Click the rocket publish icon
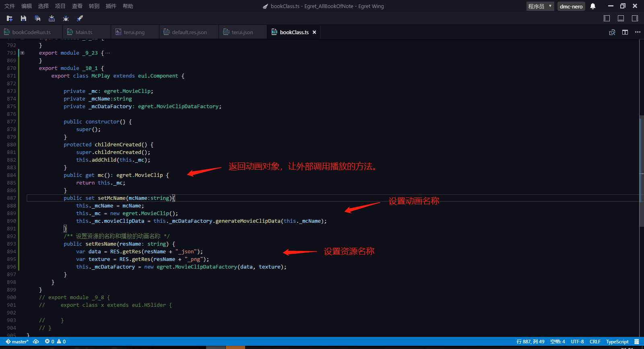The width and height of the screenshot is (644, 349). tap(80, 18)
